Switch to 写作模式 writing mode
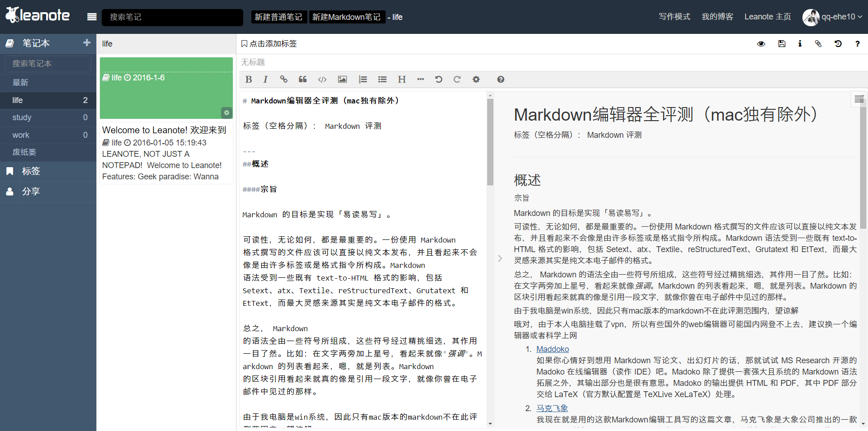868x431 pixels. (674, 17)
